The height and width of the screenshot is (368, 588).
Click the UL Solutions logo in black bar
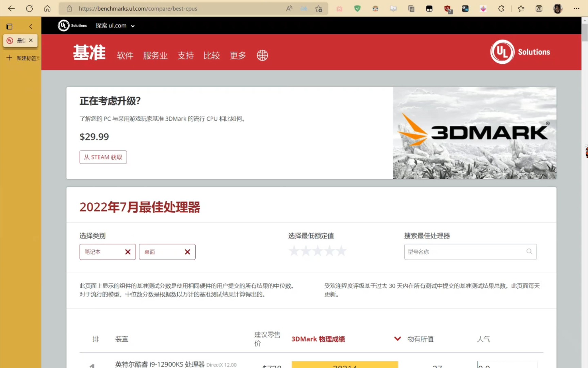click(x=72, y=26)
